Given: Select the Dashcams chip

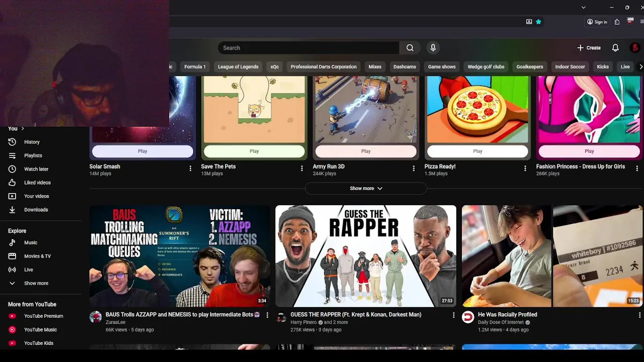Looking at the screenshot, I should [x=405, y=67].
